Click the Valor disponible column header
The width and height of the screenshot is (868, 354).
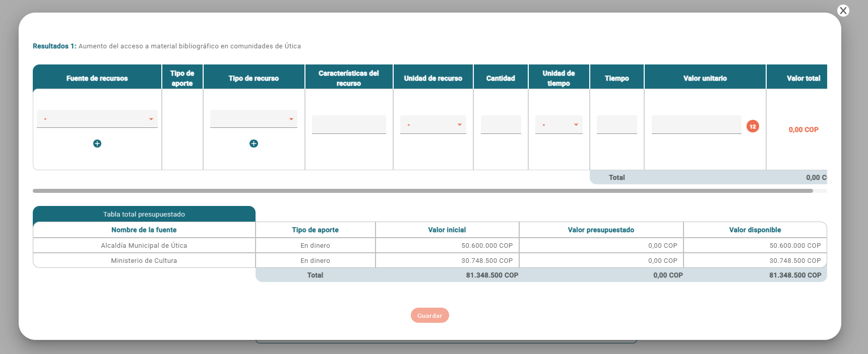point(755,230)
